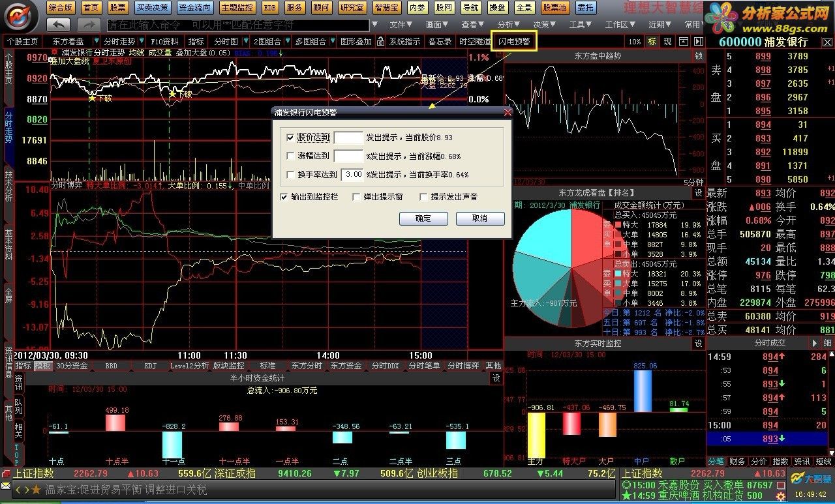835x504 pixels.
Task: Click the 现 mode icon
Action: 667,42
